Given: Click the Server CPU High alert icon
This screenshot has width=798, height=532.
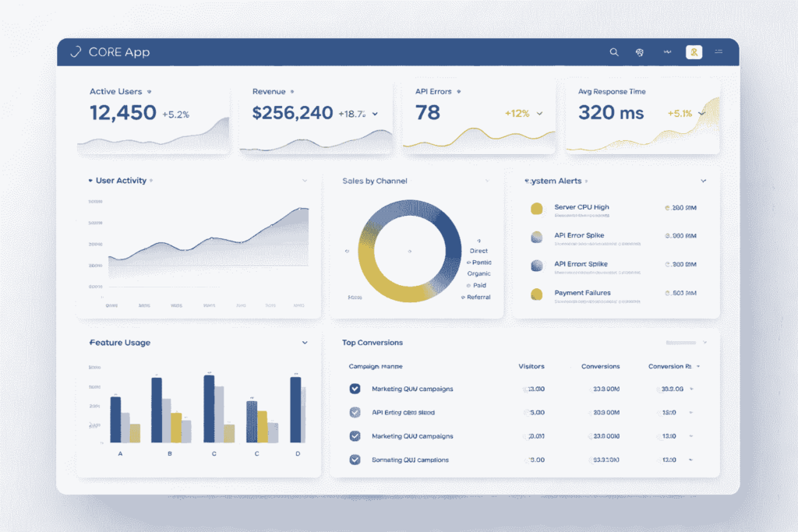Looking at the screenshot, I should tap(537, 209).
